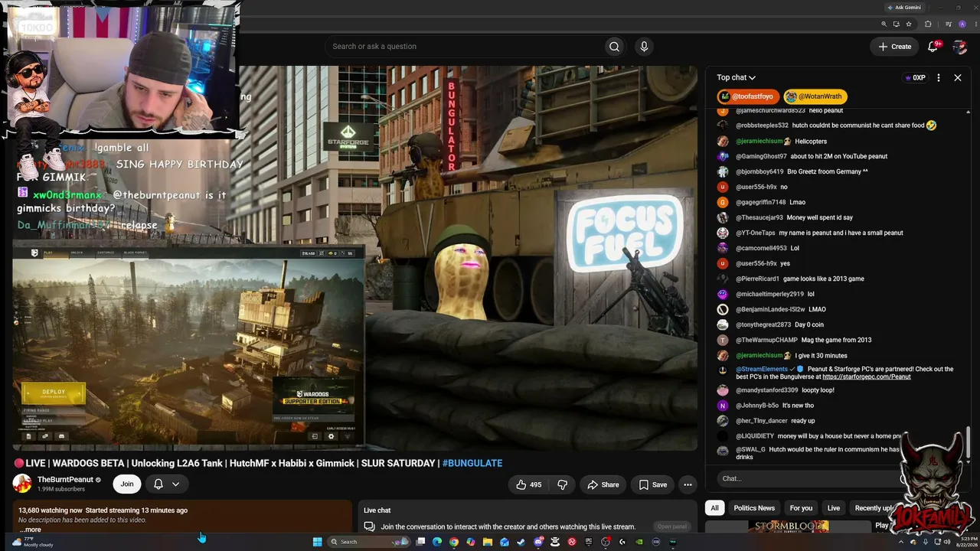Click the Join membership button
The height and width of the screenshot is (551, 980).
click(127, 484)
